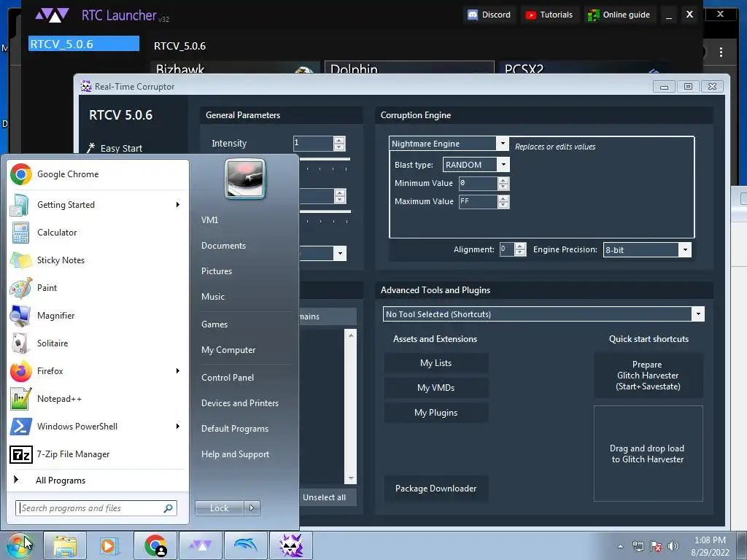Open Magnifier from Start menu

pos(98,315)
